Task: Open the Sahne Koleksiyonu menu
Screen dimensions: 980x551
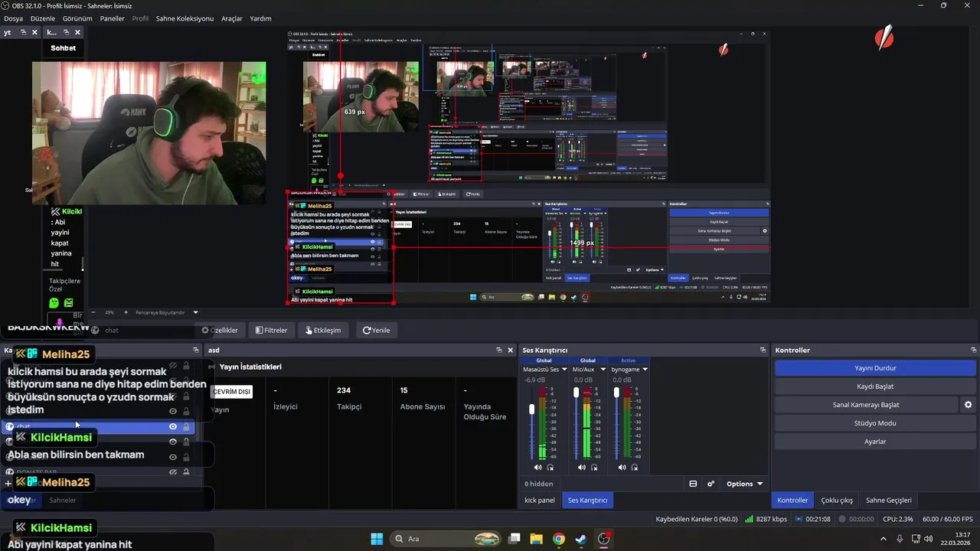Action: 185,18
